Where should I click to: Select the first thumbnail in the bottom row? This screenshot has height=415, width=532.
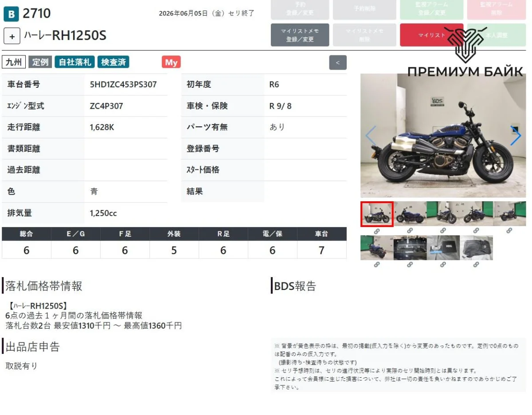point(377,248)
